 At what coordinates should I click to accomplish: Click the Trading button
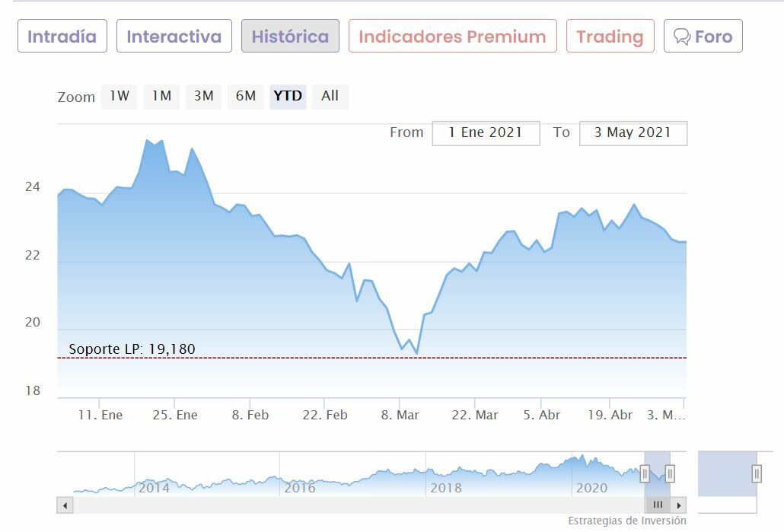click(x=610, y=37)
